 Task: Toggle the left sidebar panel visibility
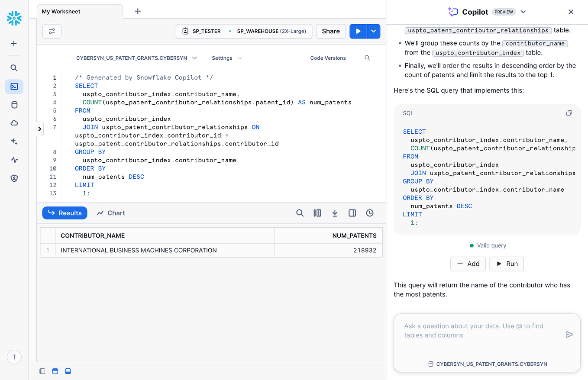(42, 371)
